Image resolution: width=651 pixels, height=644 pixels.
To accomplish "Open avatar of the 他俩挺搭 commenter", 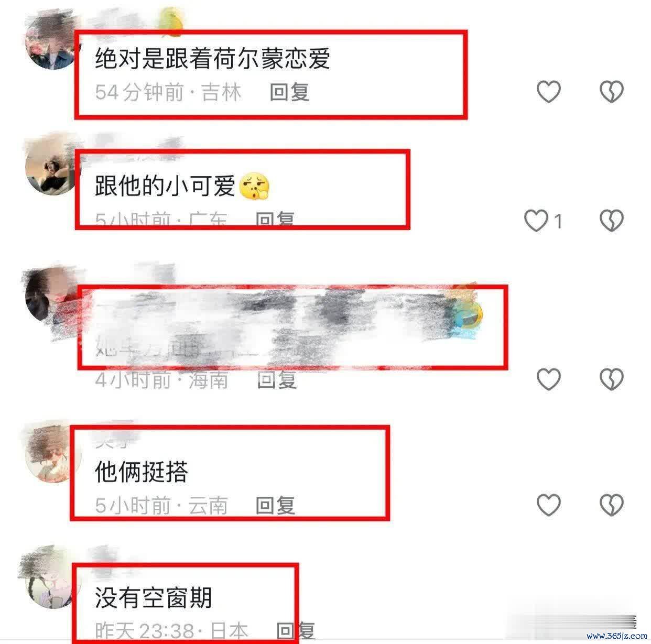I will 53,453.
